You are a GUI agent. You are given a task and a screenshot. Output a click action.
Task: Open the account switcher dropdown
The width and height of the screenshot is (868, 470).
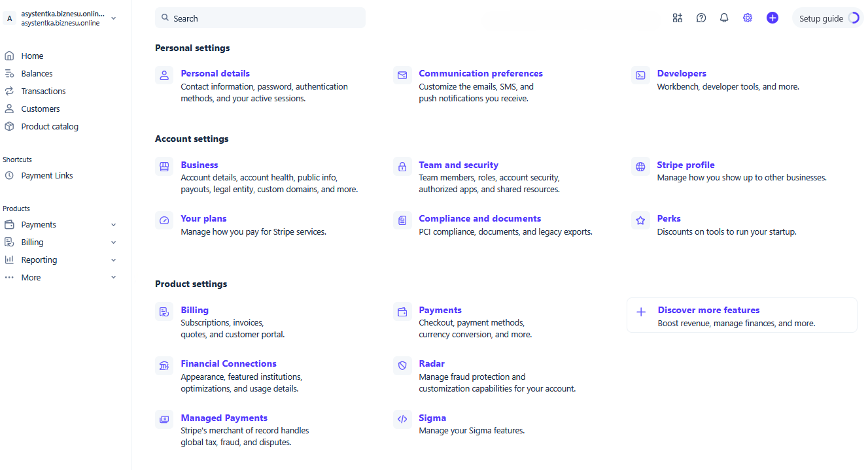click(113, 18)
